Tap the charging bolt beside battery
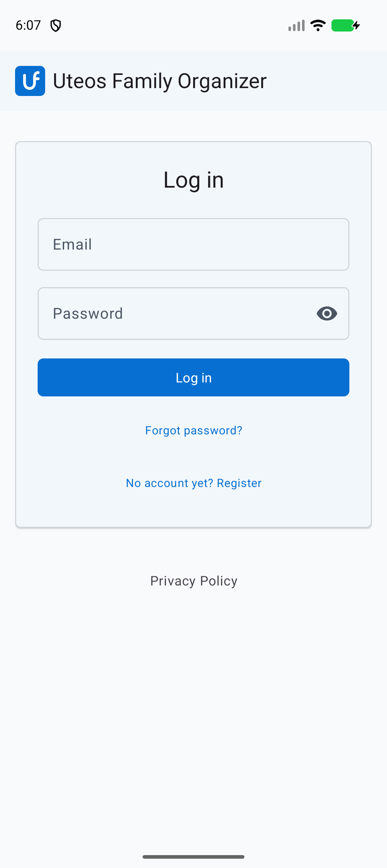This screenshot has height=868, width=387. (357, 25)
